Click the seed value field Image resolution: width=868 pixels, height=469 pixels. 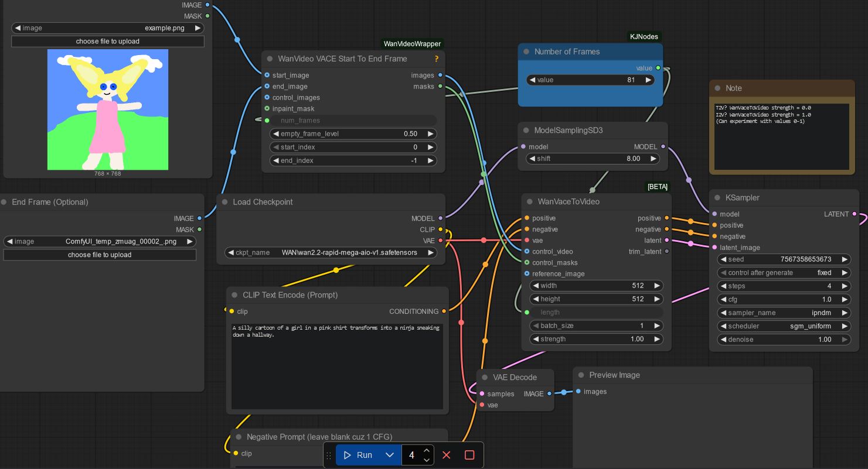(784, 259)
